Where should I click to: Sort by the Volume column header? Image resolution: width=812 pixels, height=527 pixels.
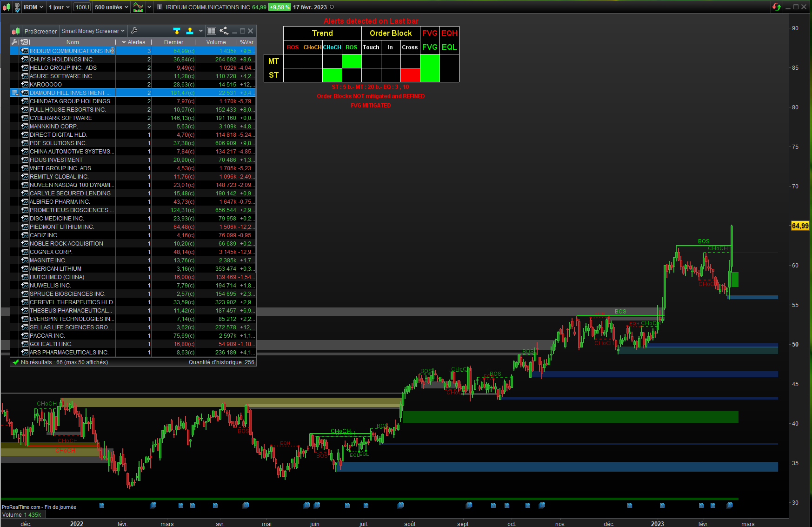(216, 42)
